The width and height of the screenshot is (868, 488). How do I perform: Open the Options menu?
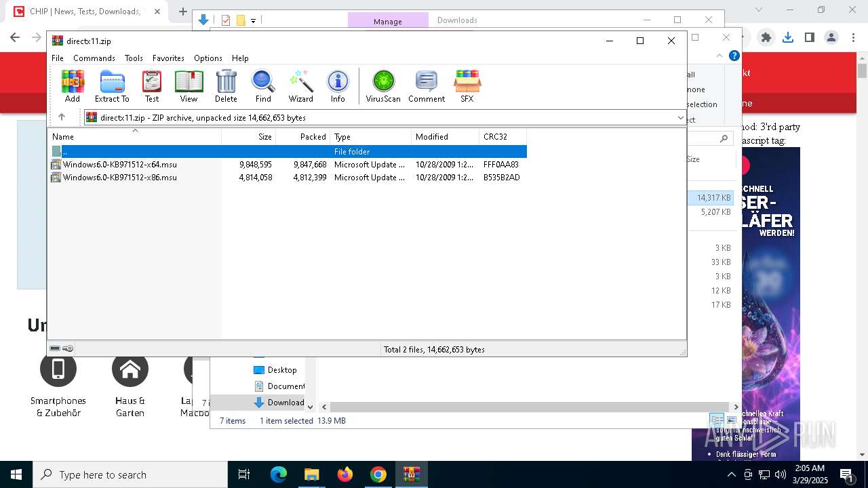[x=208, y=58]
